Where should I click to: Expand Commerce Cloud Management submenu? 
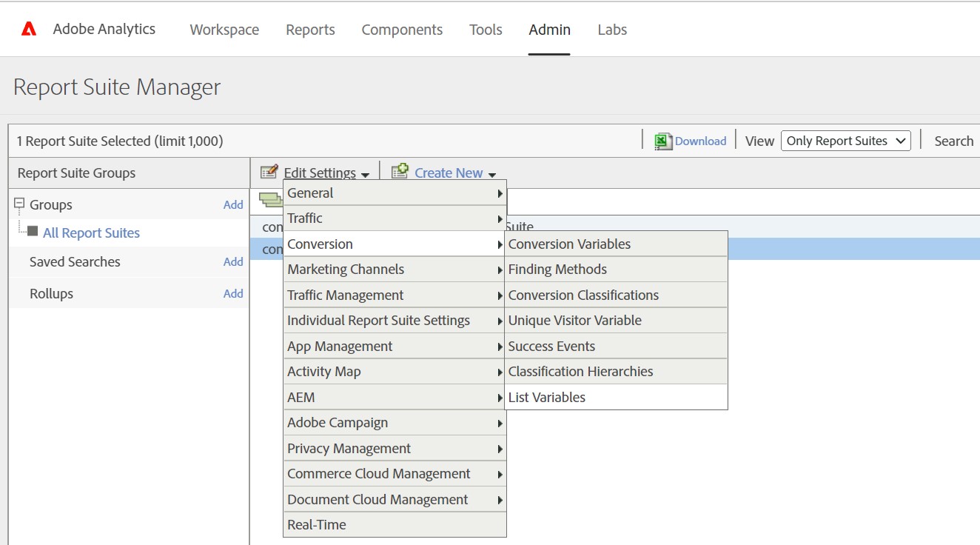click(x=395, y=474)
